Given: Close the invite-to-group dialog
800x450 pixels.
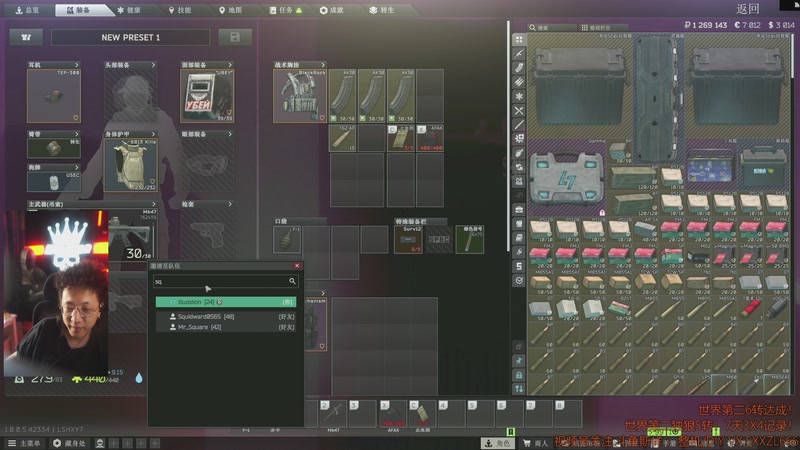Looking at the screenshot, I should click(x=297, y=266).
